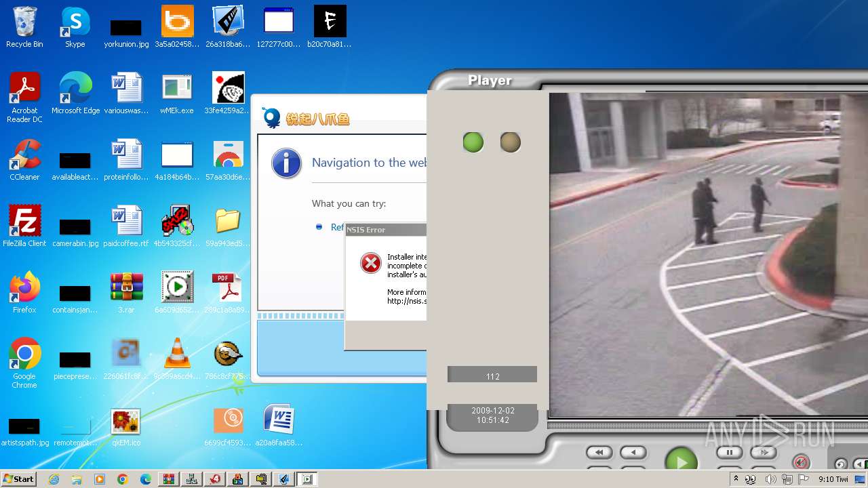Viewport: 868px width, 488px height.
Task: Click the 112 channel field in Player
Action: point(492,374)
